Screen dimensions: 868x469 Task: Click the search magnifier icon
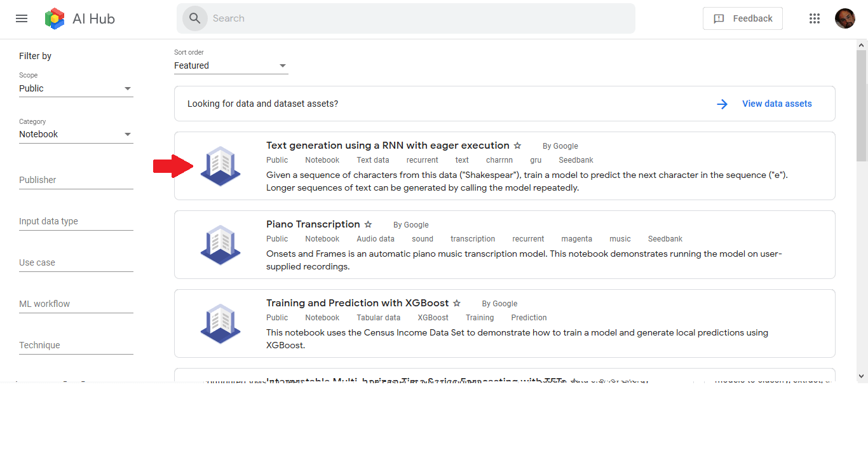click(x=194, y=18)
